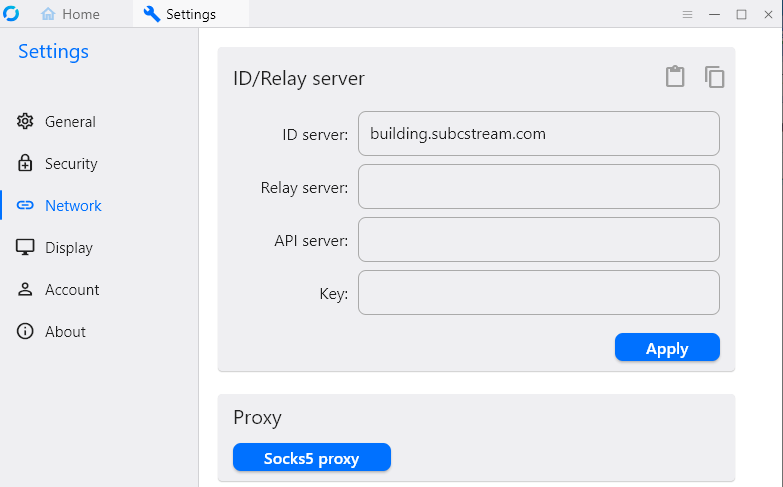Screen dimensions: 783x487
Task: Close the RustDesk window
Action: (767, 14)
